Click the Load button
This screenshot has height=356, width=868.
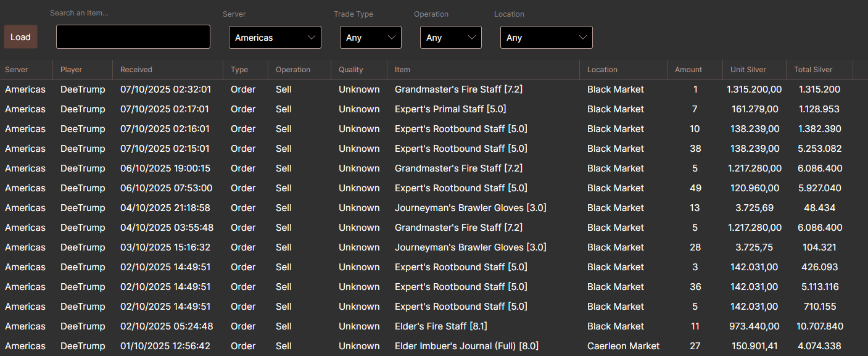20,37
